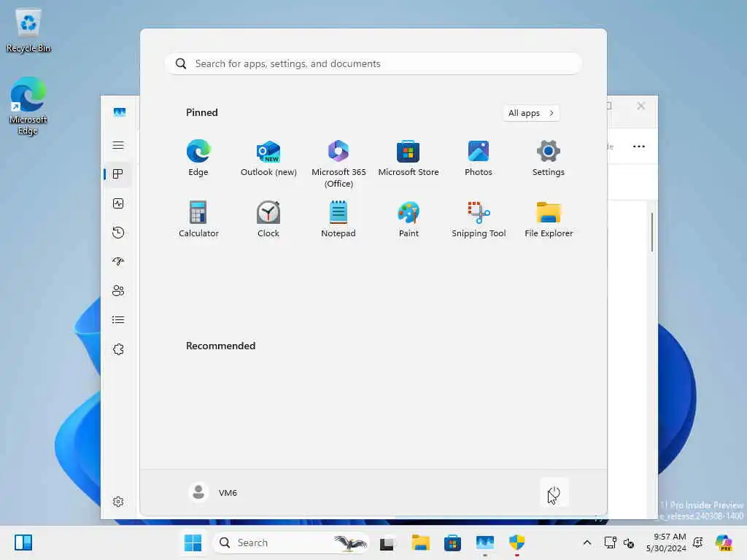Click the Windows Start button on taskbar
The image size is (747, 560).
click(x=193, y=542)
